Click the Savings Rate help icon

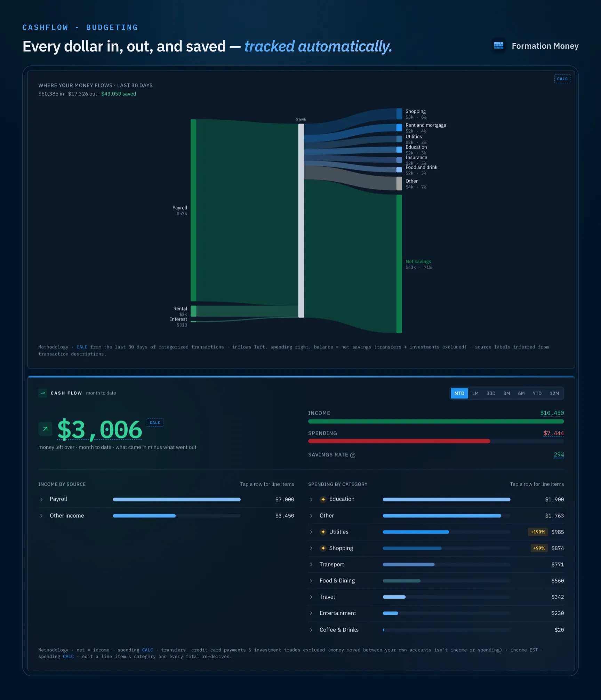(x=353, y=455)
